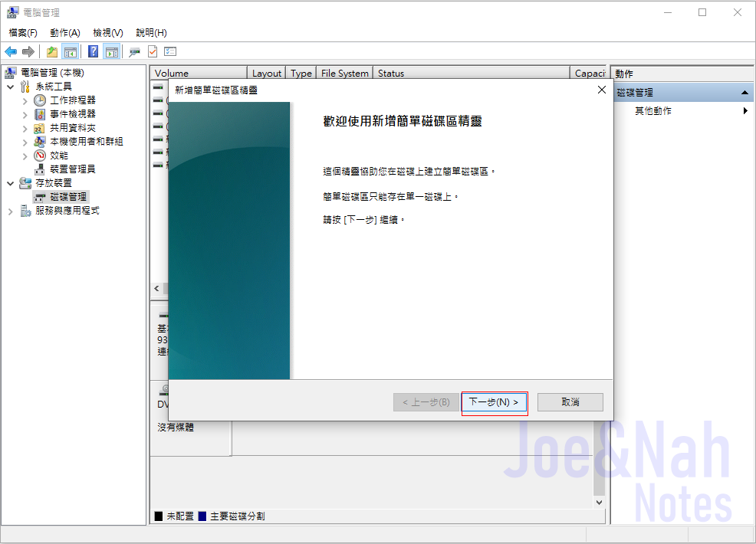Click the Back navigation arrow icon
Viewport: 756px width, 544px height.
coord(11,51)
